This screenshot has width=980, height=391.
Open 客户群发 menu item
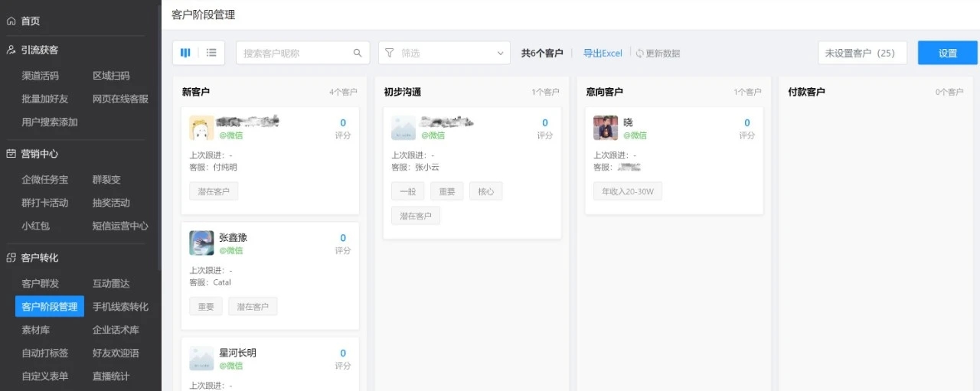40,284
